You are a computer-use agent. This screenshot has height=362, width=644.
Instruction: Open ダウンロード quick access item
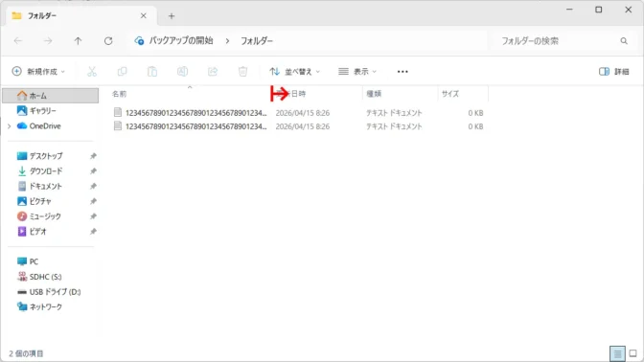point(46,171)
